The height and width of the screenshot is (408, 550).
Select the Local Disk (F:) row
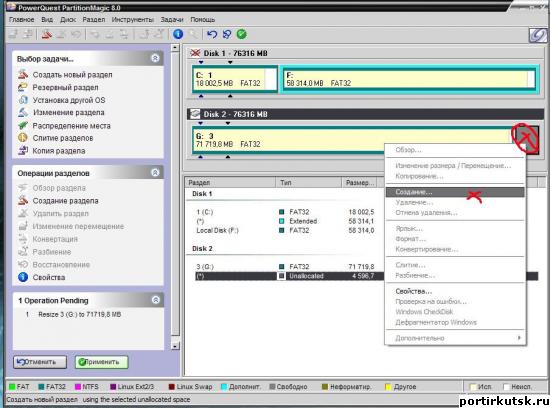point(285,230)
